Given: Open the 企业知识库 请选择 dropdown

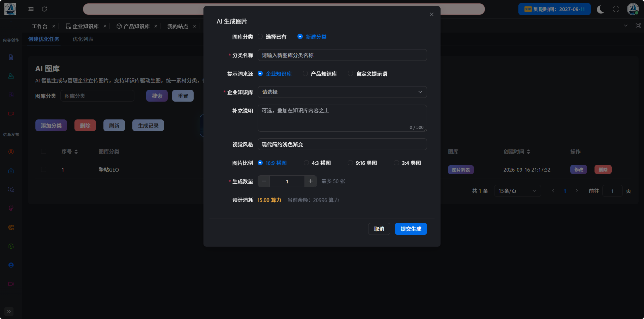Looking at the screenshot, I should pyautogui.click(x=342, y=92).
